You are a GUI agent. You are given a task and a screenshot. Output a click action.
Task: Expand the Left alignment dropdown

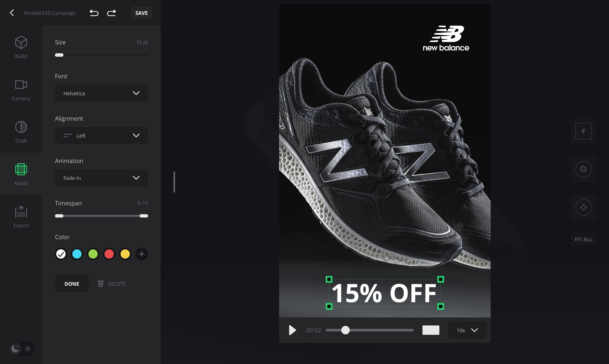101,135
